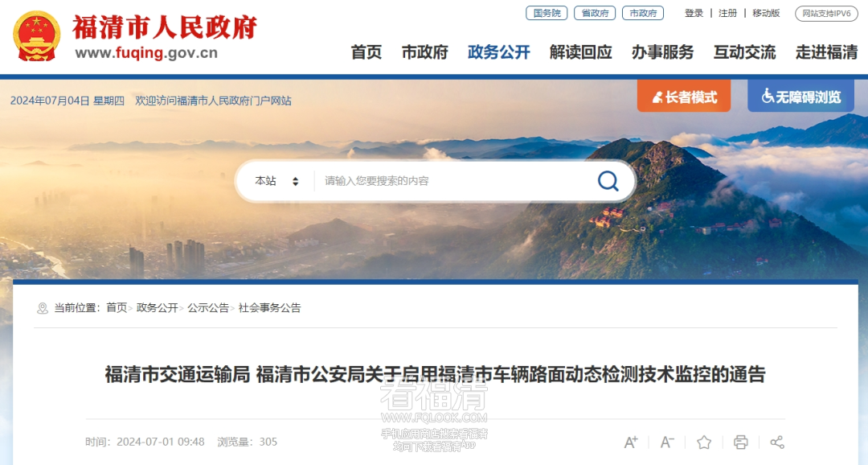Click 公示公告 in breadcrumb

pyautogui.click(x=207, y=308)
